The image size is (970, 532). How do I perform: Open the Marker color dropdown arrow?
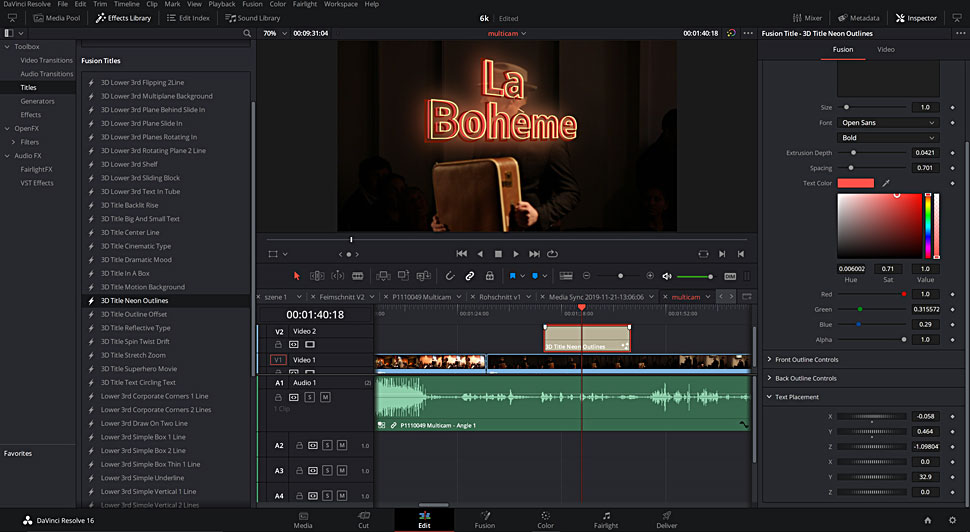545,277
